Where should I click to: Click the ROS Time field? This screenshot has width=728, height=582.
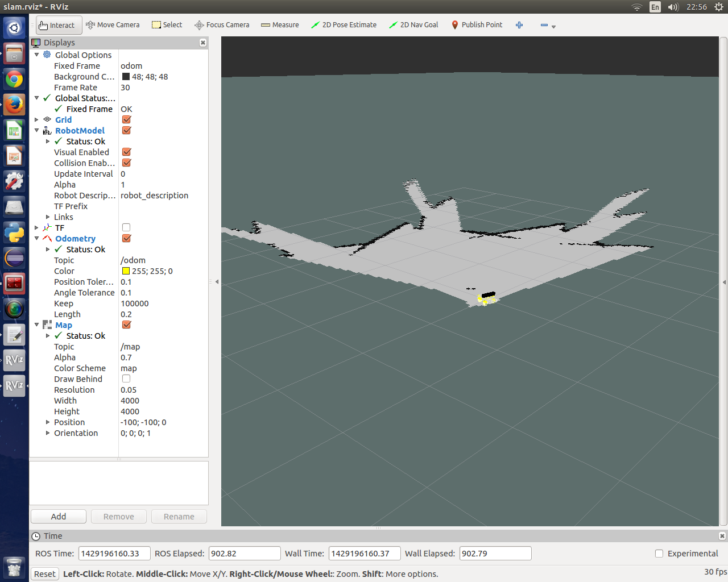114,554
